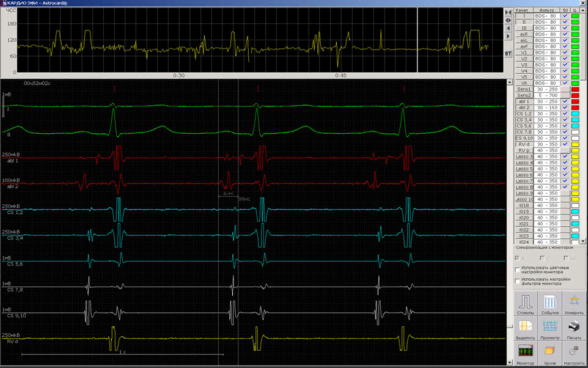Toggle 50 Hz filter for RV p channel
Screen dimensions: 588x368
pyautogui.click(x=565, y=150)
